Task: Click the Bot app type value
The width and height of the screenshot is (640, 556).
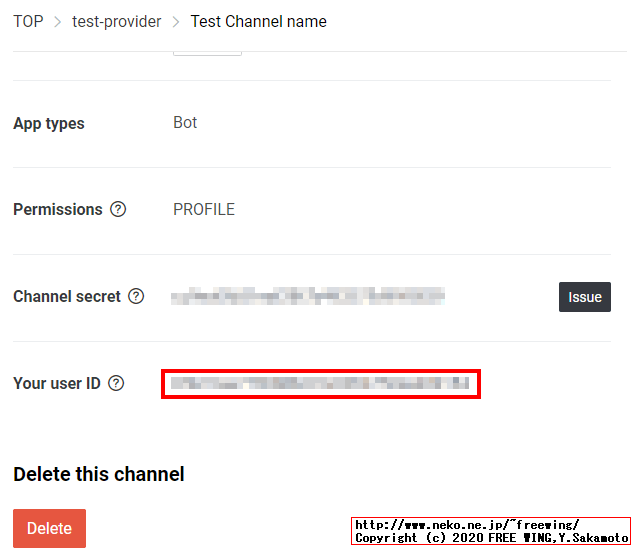Action: pos(185,123)
